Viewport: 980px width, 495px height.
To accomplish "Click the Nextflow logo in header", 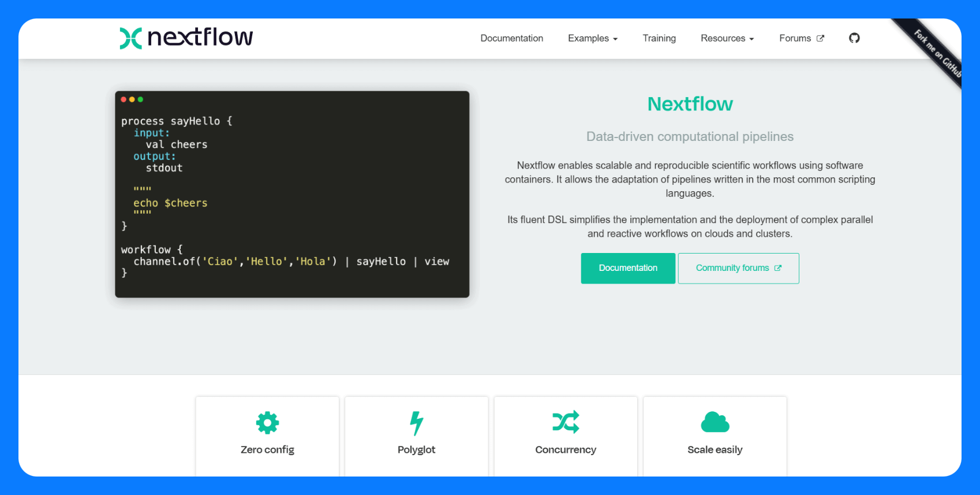I will click(186, 38).
